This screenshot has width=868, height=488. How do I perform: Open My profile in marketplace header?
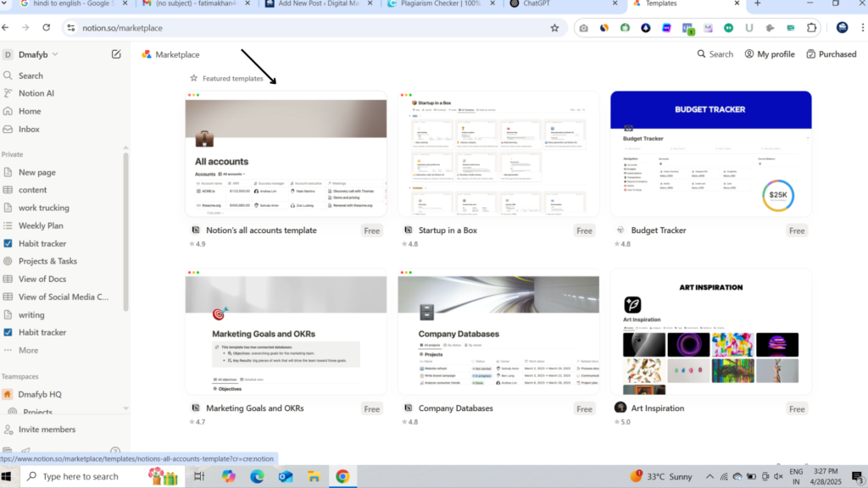(x=770, y=54)
